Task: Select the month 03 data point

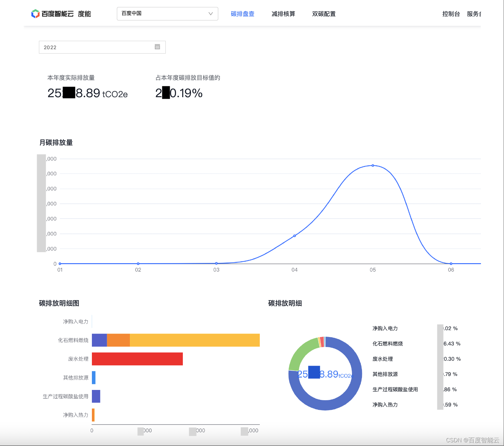Action: 216,263
